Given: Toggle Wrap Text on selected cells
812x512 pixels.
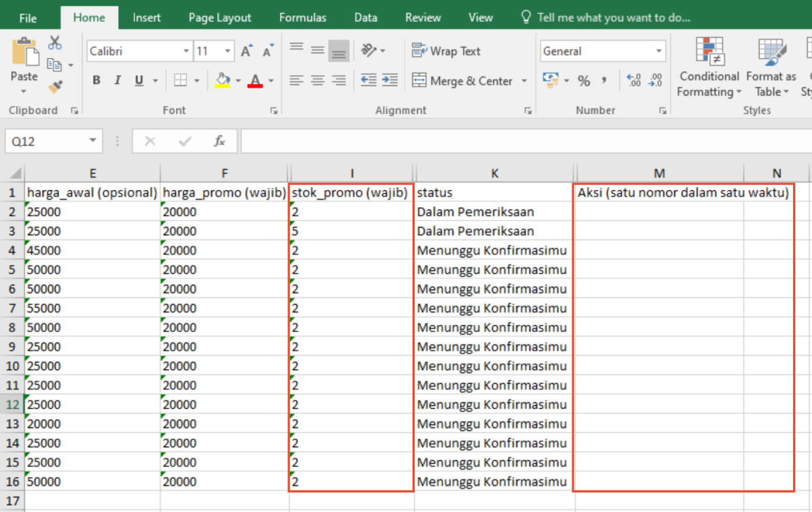Looking at the screenshot, I should click(446, 51).
